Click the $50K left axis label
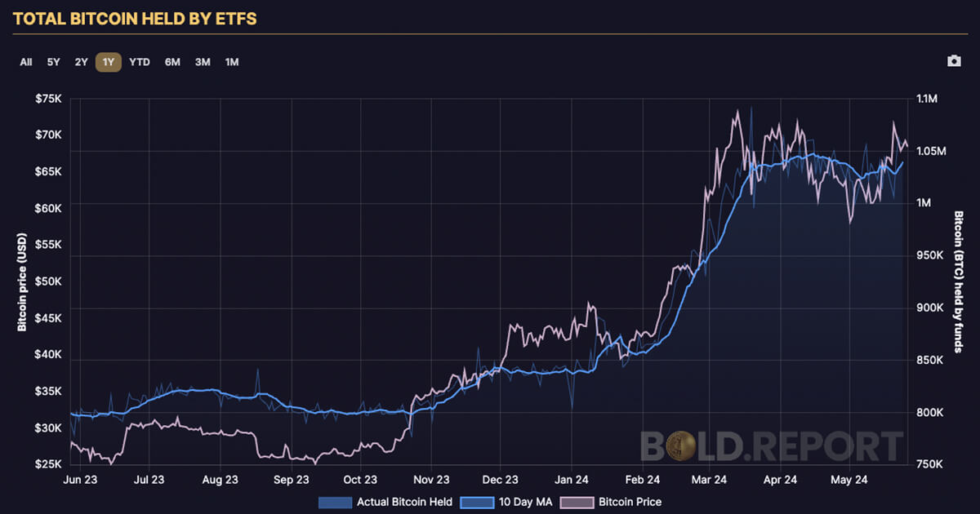 click(50, 281)
